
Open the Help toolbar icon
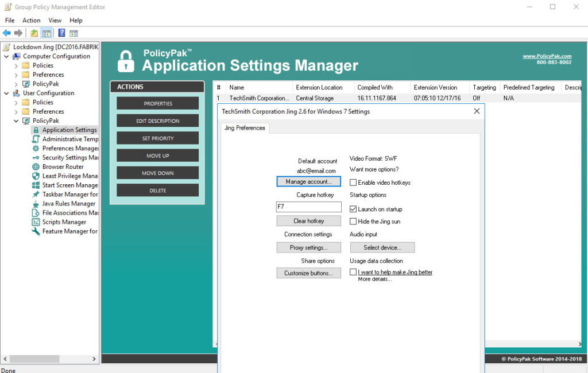61,33
